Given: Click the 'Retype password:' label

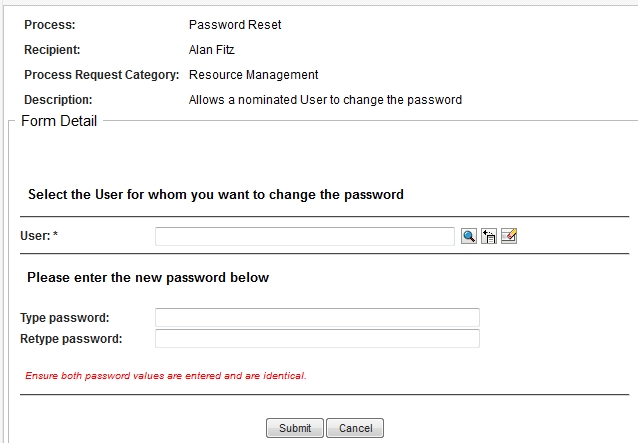Looking at the screenshot, I should click(x=71, y=339).
